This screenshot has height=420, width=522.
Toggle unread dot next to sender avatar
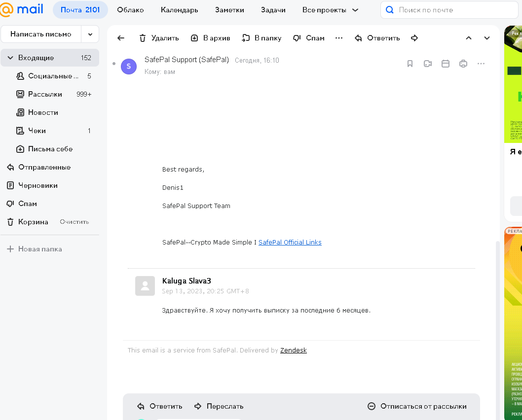click(x=114, y=64)
